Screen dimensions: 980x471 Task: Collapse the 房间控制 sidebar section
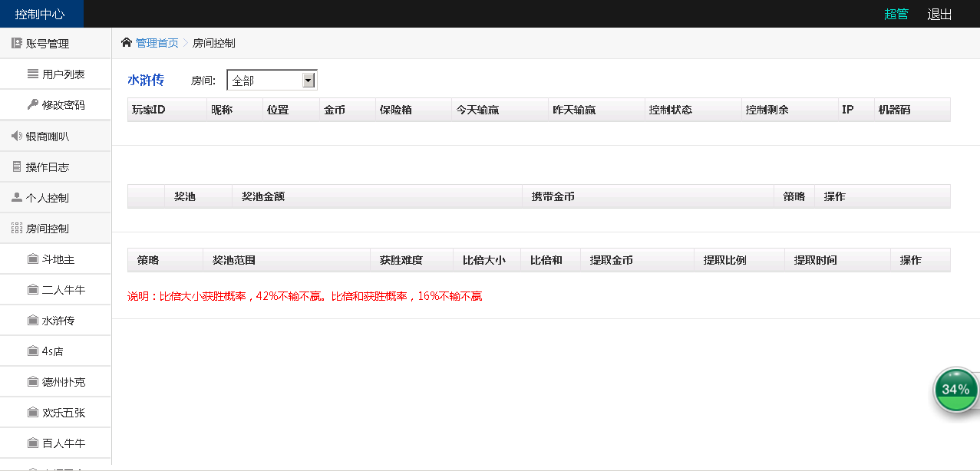(x=48, y=229)
